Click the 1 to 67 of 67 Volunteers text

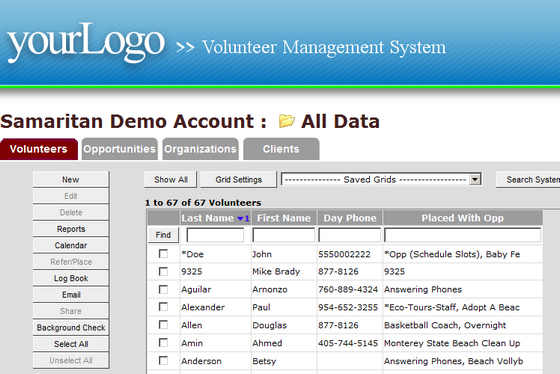coord(203,203)
